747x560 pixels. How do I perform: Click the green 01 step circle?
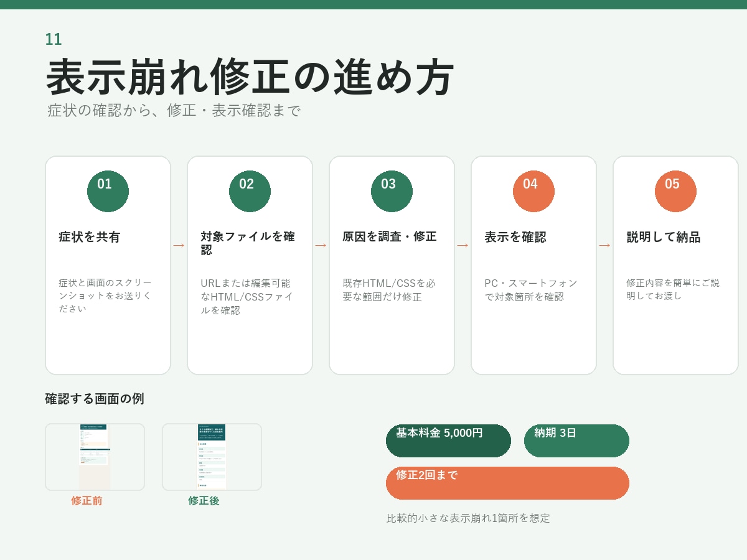coord(108,191)
